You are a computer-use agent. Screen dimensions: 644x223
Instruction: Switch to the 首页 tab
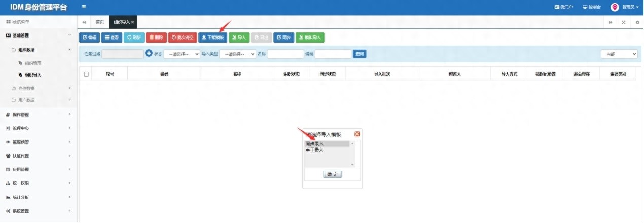(100, 22)
